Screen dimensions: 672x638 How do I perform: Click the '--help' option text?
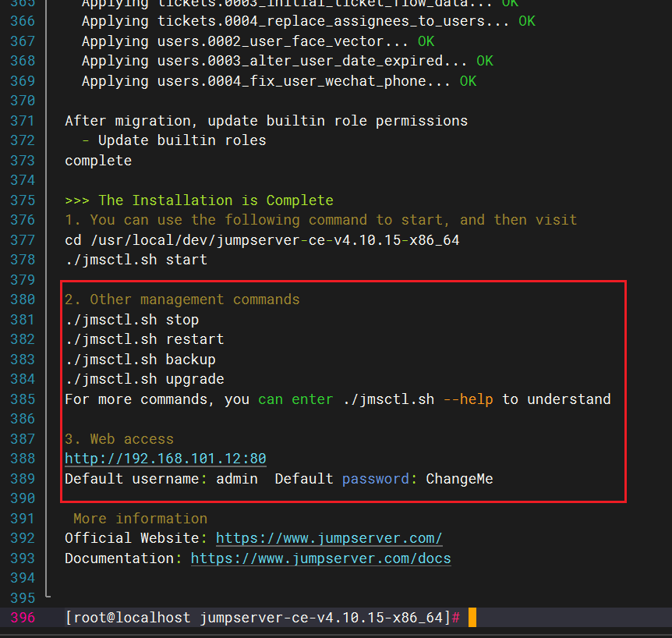tap(468, 399)
